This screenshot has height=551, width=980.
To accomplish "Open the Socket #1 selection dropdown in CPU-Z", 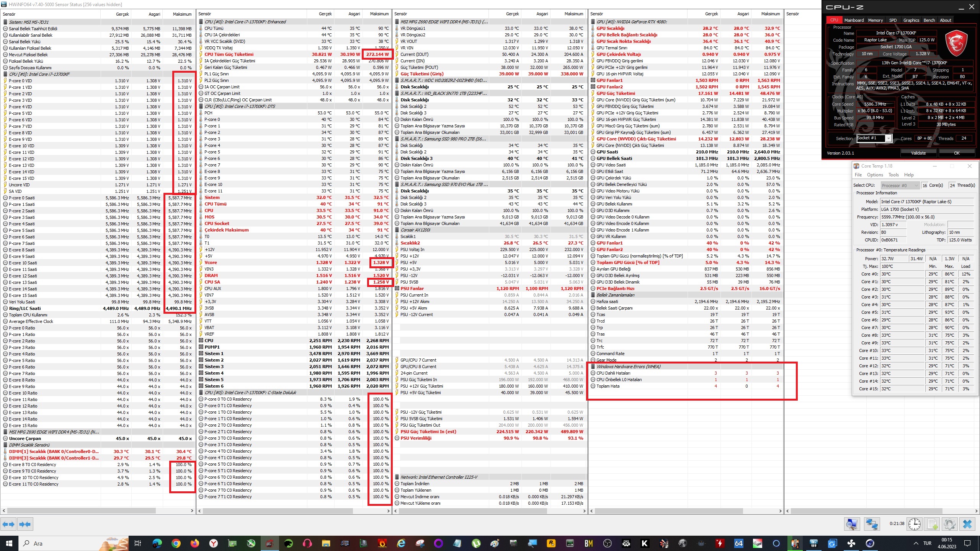I will tap(874, 138).
